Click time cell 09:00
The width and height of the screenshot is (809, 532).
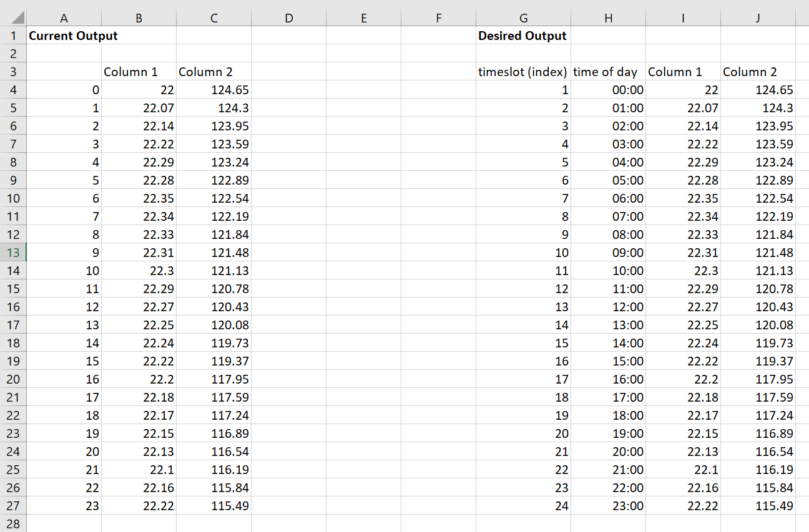608,253
